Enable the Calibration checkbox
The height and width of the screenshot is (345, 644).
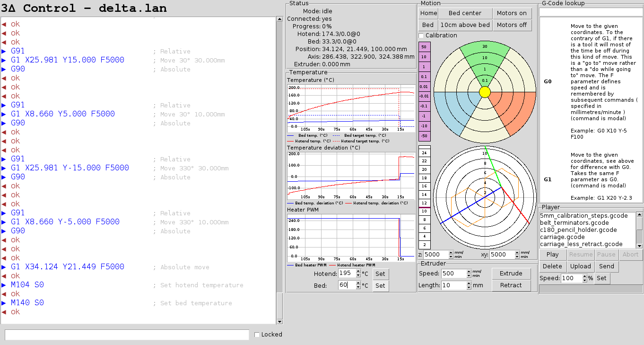pos(420,35)
